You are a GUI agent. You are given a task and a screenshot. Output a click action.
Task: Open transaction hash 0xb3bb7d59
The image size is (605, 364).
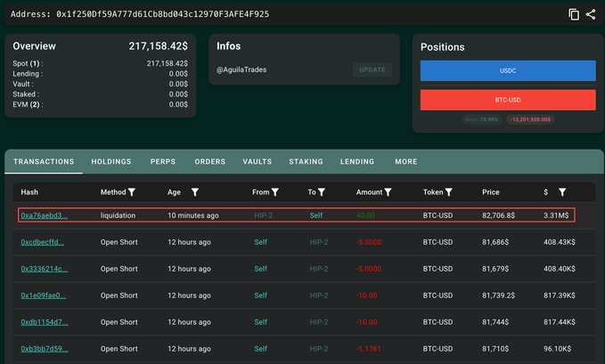click(45, 349)
